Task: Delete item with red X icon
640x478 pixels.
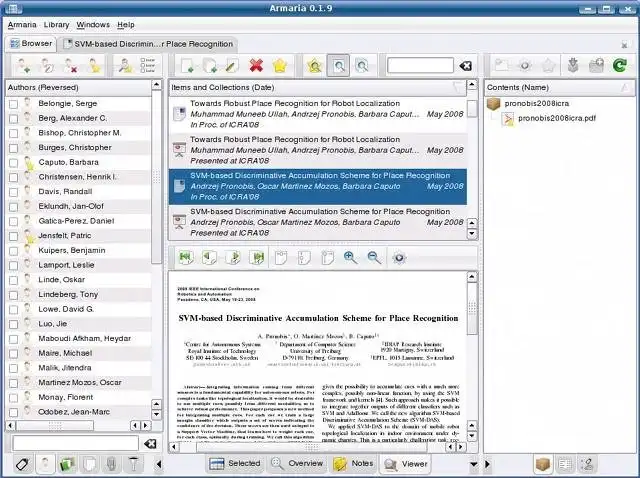Action: point(256,65)
